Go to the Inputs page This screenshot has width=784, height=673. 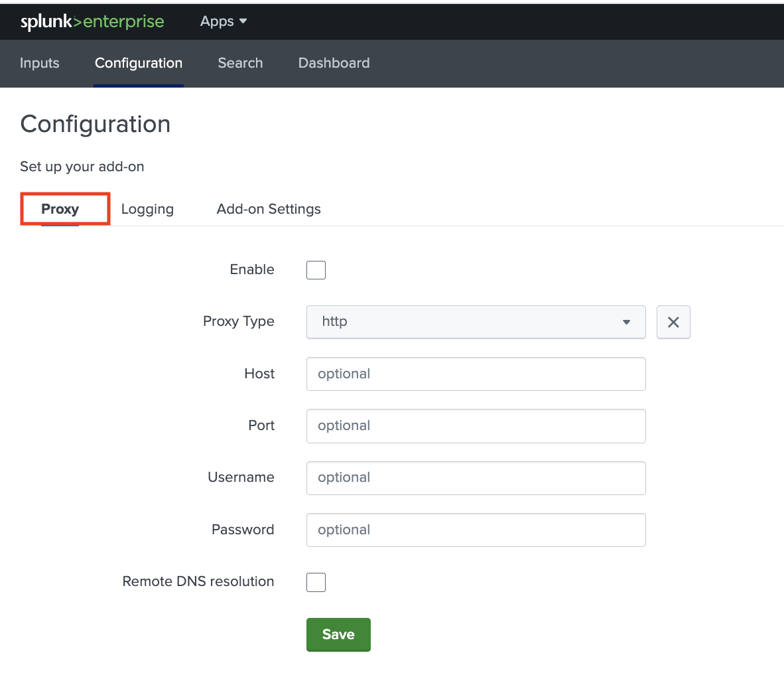coord(39,63)
